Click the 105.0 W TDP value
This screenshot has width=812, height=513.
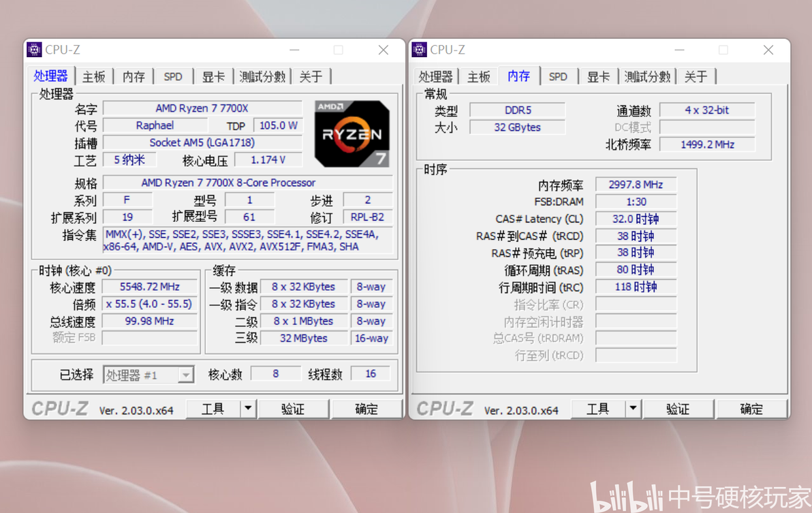pos(278,125)
